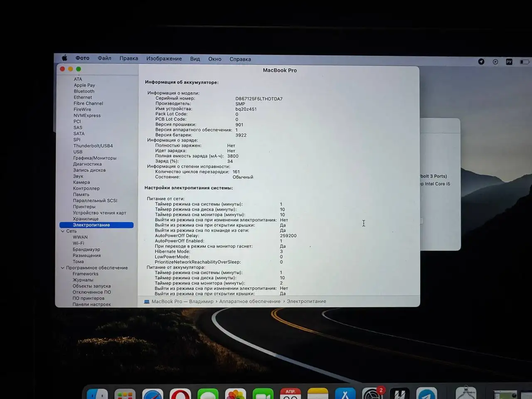
Task: Click the AutoPowerOff Delay value 259200
Action: (288, 236)
